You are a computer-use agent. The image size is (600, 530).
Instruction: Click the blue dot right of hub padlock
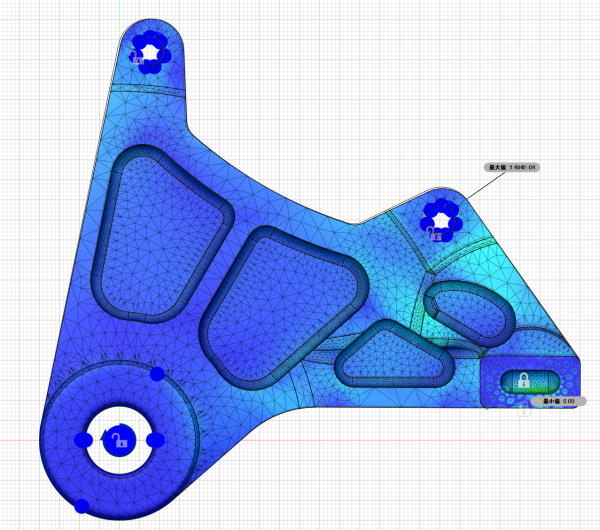(155, 439)
